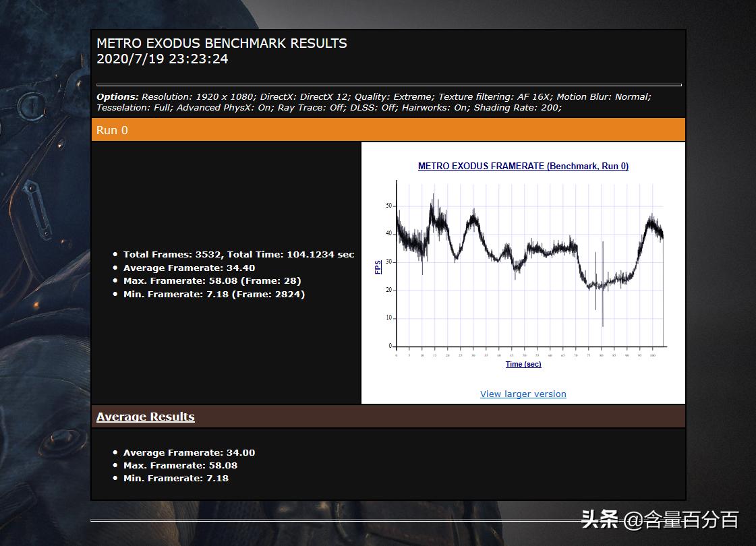Click the View larger version link
756x546 pixels.
coord(523,394)
